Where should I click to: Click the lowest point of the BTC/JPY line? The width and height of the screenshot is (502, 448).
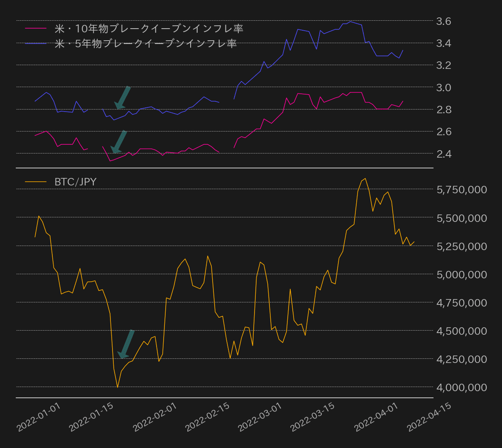pos(118,387)
